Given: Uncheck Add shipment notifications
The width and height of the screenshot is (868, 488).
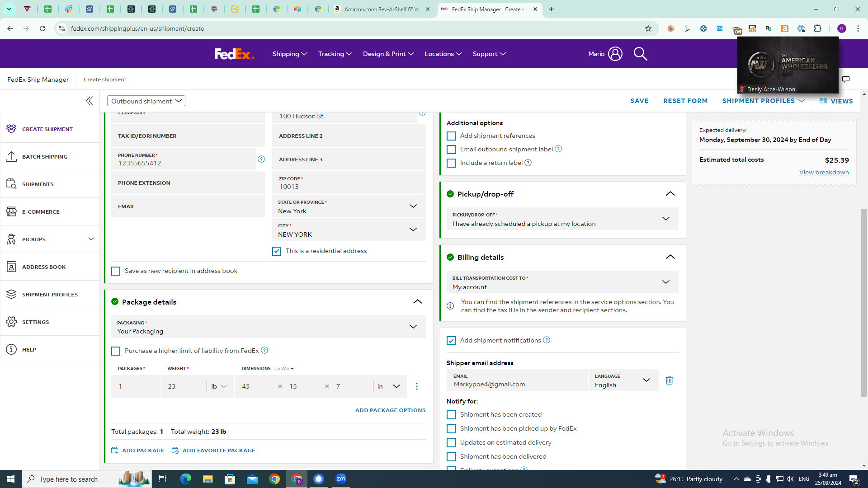Looking at the screenshot, I should coord(451,341).
